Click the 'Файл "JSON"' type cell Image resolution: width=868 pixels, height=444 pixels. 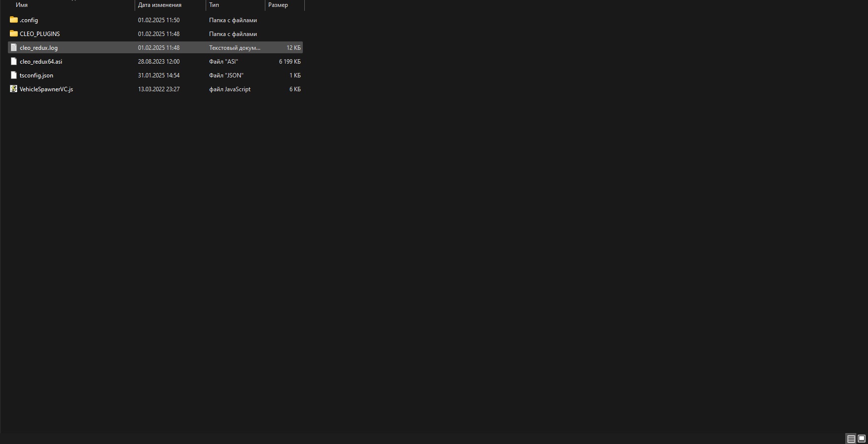pos(226,75)
